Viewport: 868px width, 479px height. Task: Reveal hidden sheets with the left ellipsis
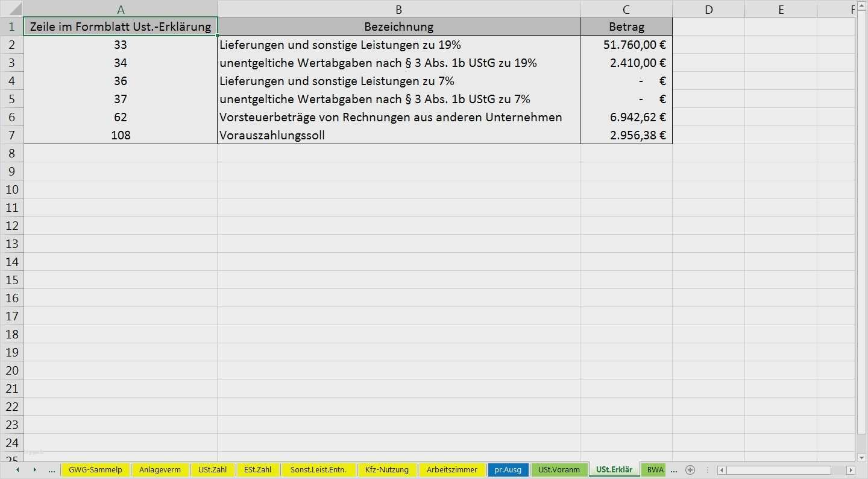(x=52, y=469)
